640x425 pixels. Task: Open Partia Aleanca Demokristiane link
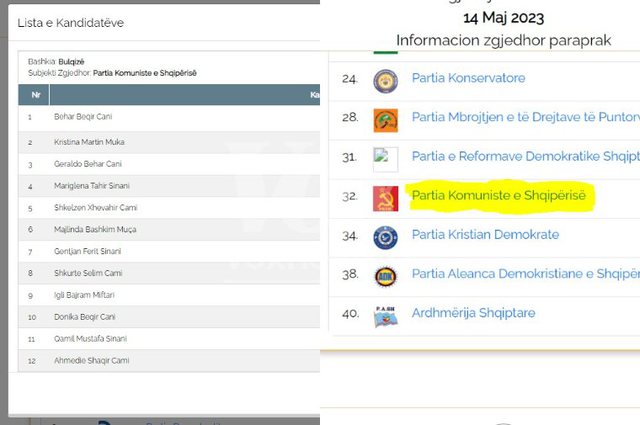pos(526,274)
